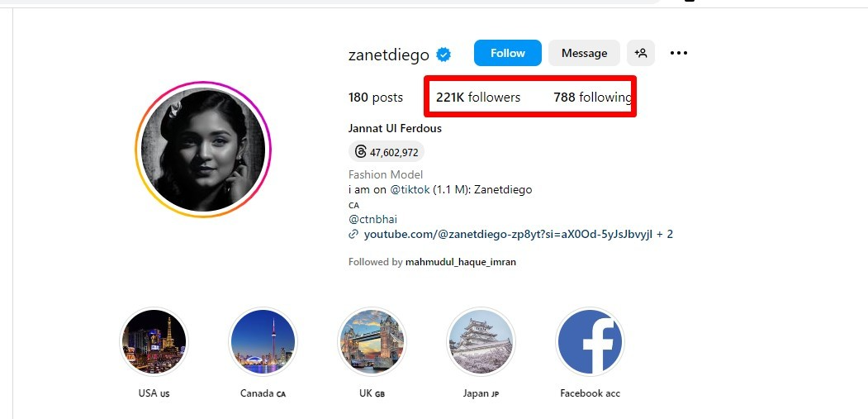Open the Facebook acc highlight

591,341
